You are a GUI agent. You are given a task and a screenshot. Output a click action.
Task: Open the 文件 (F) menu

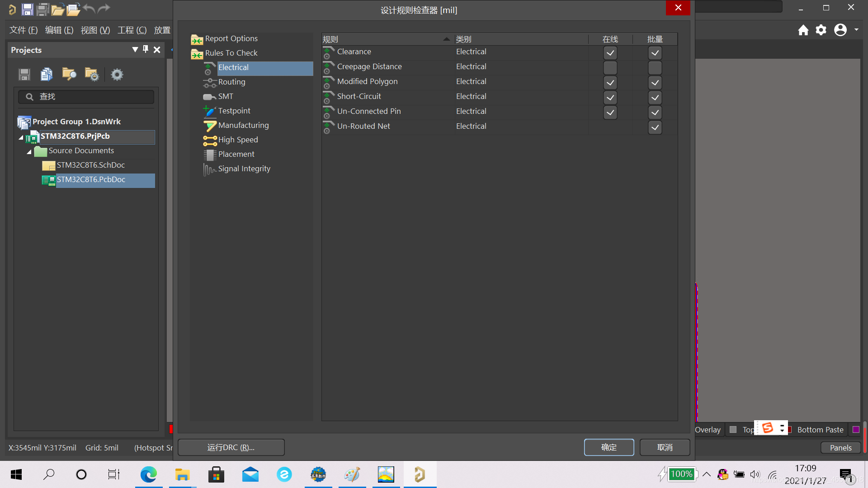coord(24,30)
